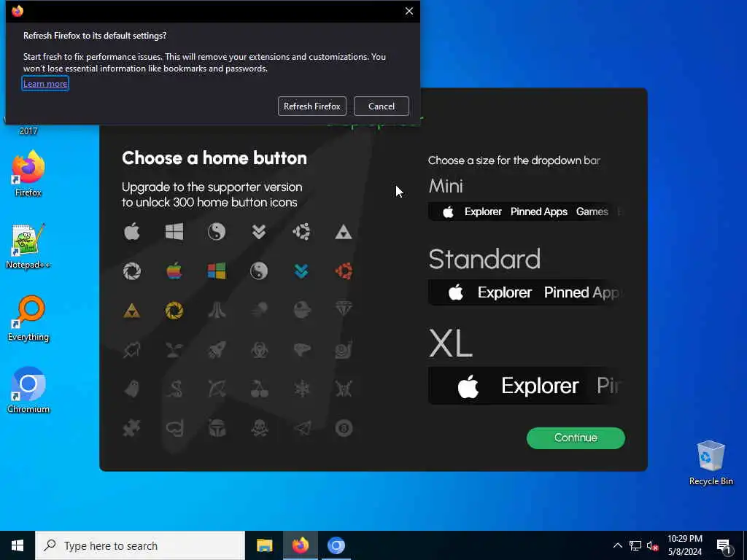Click the locked snowflake icon

(301, 389)
